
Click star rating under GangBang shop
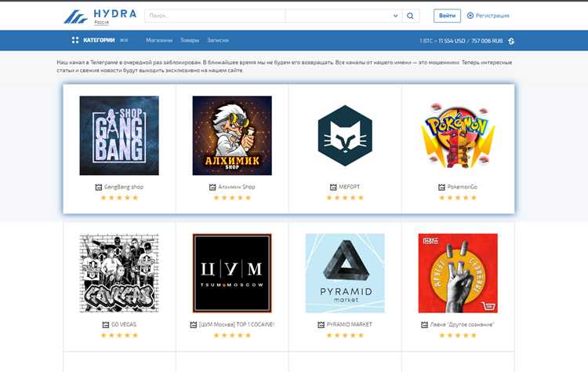(119, 198)
